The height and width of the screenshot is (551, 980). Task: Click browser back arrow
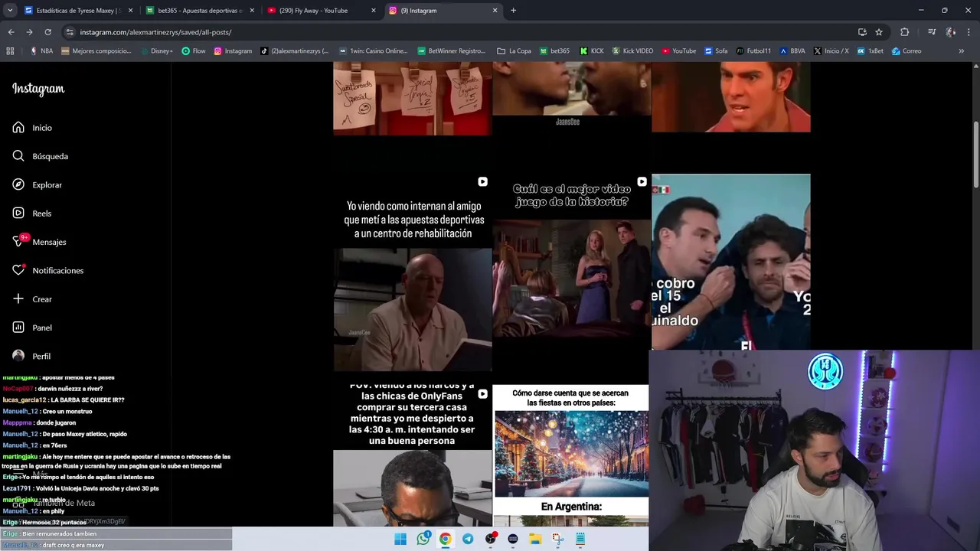coord(11,32)
